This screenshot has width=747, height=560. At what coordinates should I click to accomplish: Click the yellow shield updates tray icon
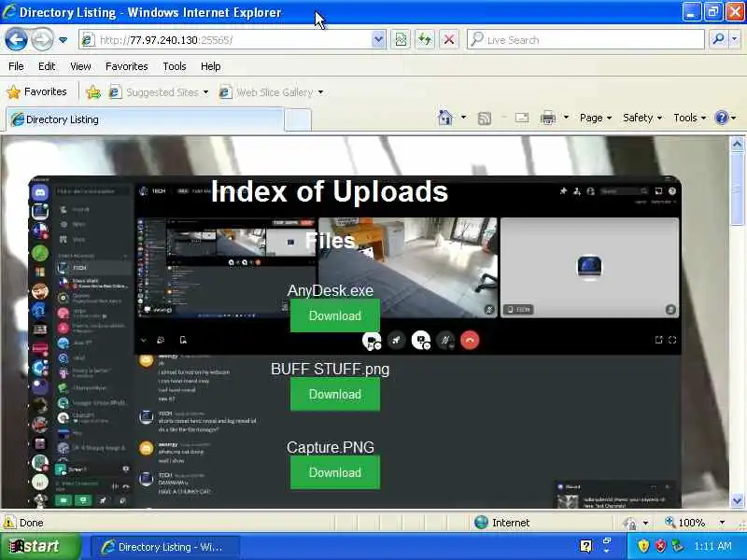(643, 546)
